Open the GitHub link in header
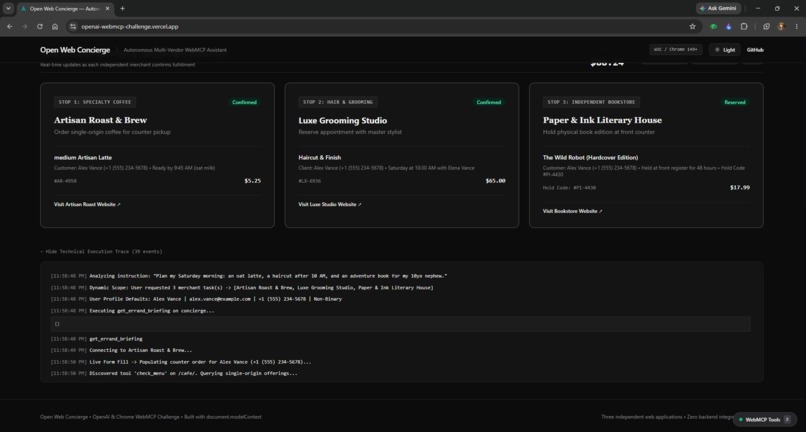This screenshot has width=806, height=432. (x=755, y=50)
